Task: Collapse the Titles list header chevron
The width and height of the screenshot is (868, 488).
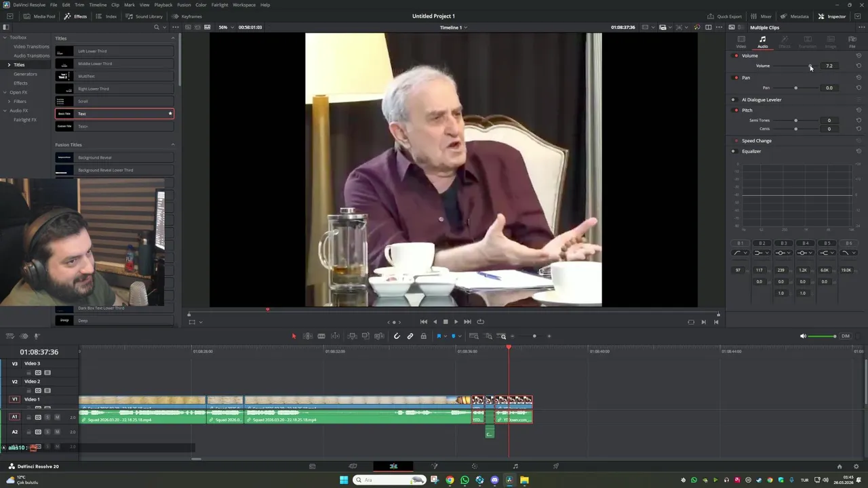Action: pyautogui.click(x=172, y=38)
